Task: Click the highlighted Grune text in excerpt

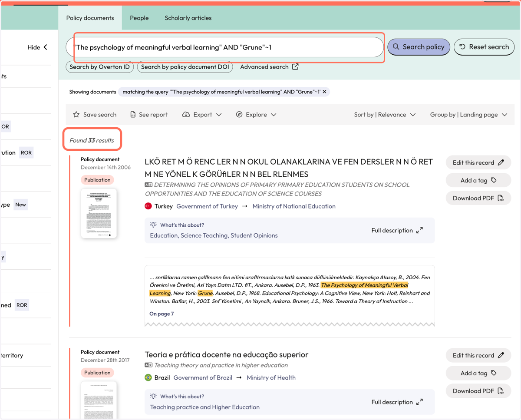Action: click(205, 293)
